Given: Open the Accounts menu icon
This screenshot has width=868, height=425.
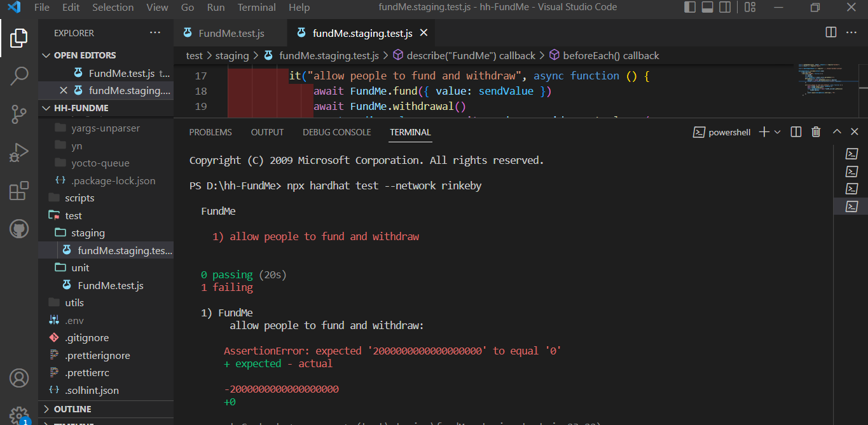Looking at the screenshot, I should (x=19, y=378).
